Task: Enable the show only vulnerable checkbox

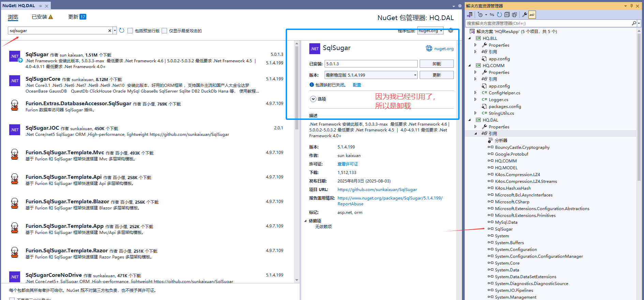Action: (164, 31)
